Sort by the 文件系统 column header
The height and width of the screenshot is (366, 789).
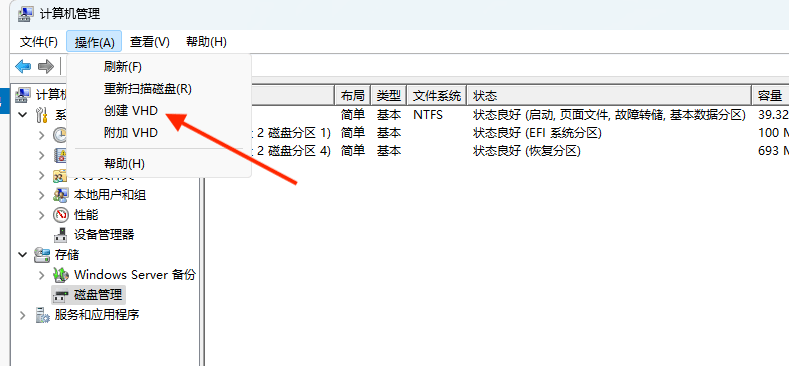(437, 95)
